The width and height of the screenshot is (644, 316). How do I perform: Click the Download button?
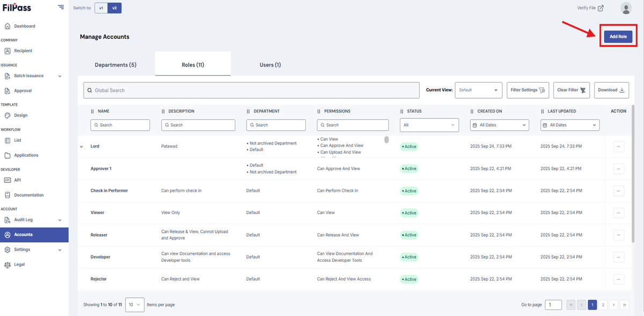(x=611, y=90)
